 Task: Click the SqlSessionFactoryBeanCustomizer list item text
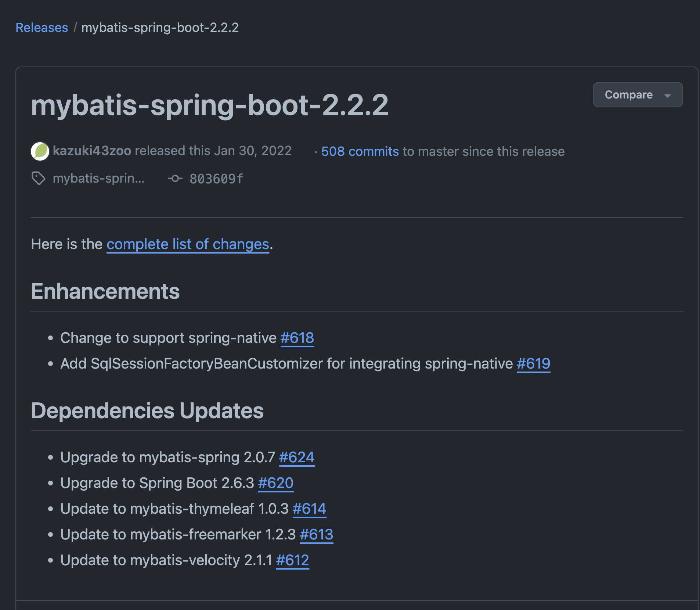point(286,364)
